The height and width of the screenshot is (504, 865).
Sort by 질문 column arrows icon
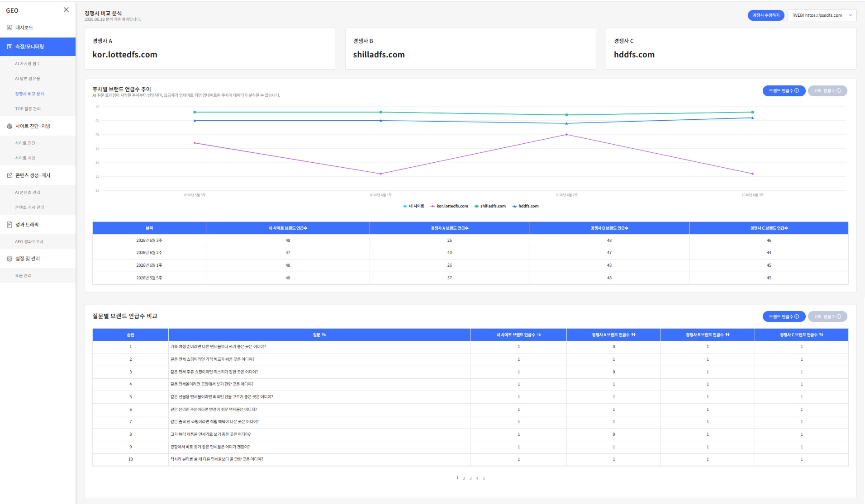click(x=324, y=335)
